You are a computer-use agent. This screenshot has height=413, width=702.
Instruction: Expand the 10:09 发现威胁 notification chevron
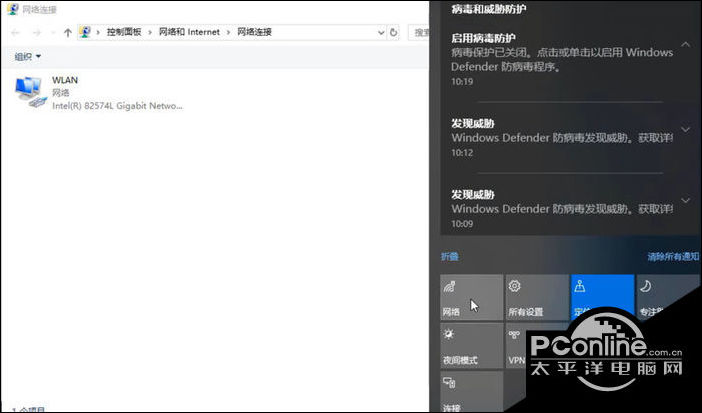click(685, 200)
